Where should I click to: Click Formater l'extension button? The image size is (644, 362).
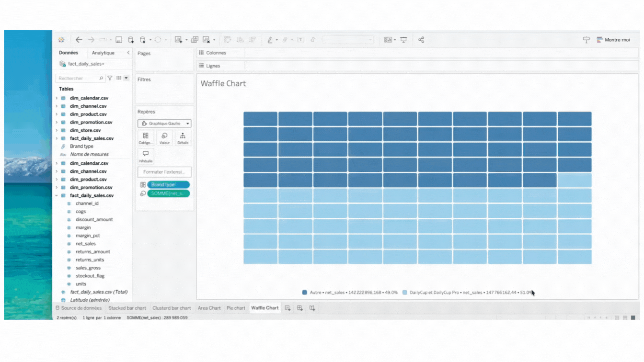(164, 172)
